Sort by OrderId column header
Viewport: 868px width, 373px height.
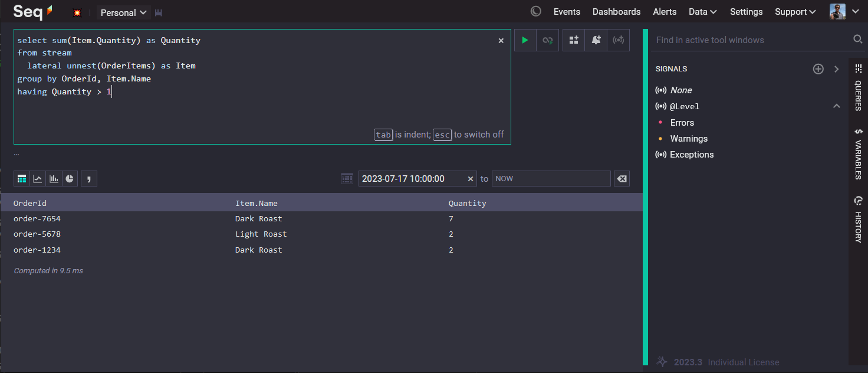(x=30, y=203)
